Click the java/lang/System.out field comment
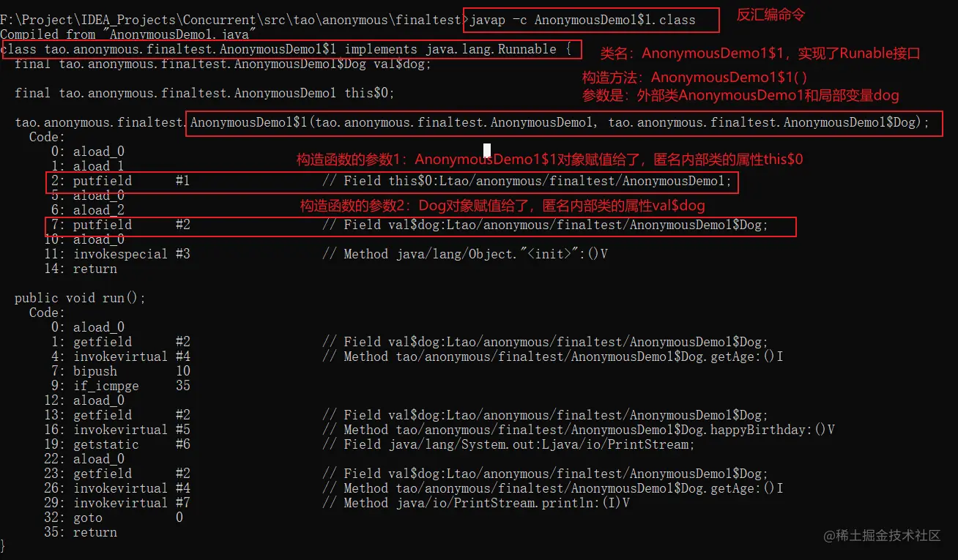The width and height of the screenshot is (958, 560). coord(509,444)
